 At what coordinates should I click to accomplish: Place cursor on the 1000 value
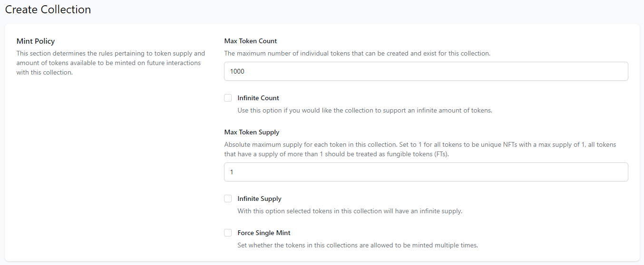[237, 71]
